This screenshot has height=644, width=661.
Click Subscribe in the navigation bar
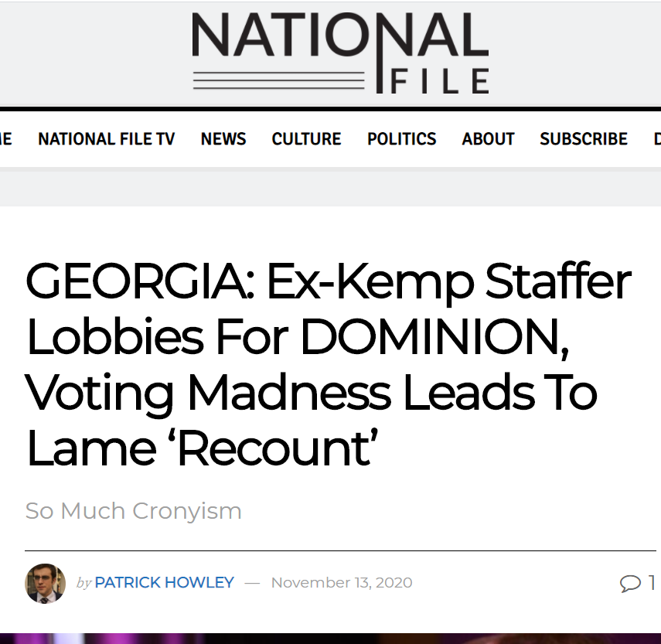click(584, 139)
